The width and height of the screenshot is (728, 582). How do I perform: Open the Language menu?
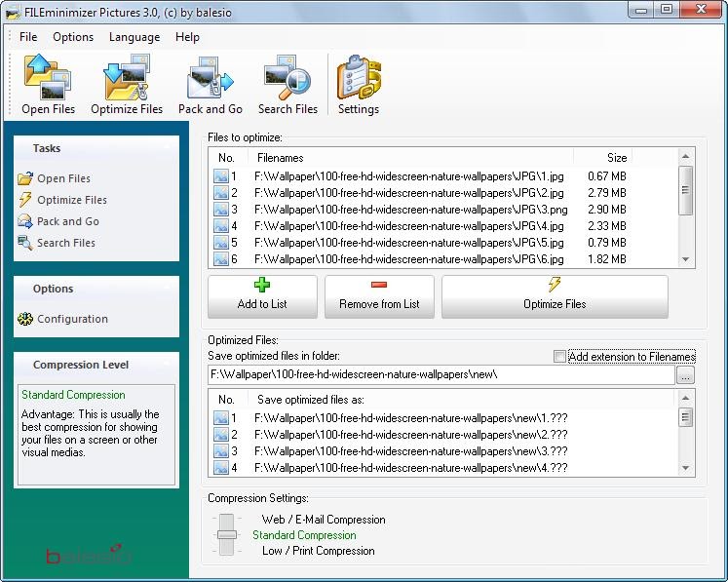[134, 37]
